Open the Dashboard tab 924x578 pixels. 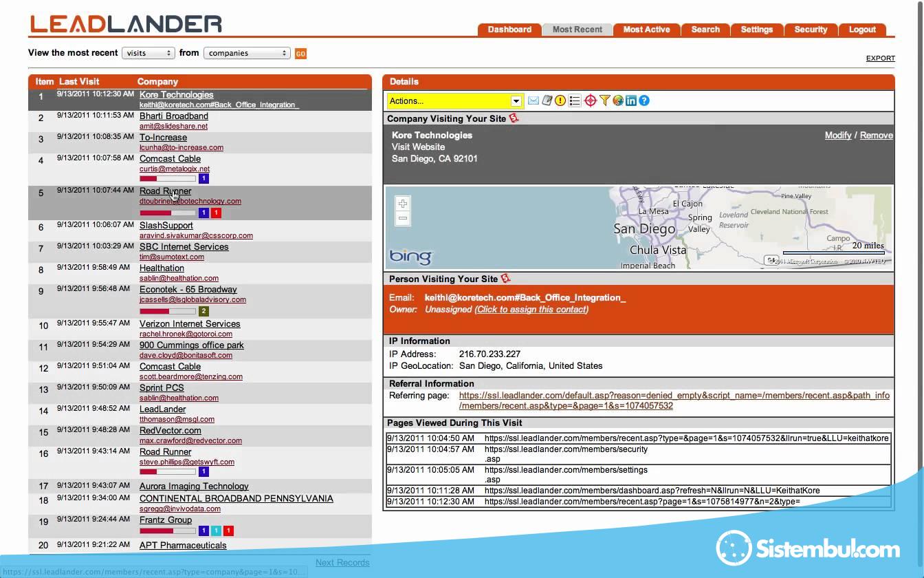[509, 30]
